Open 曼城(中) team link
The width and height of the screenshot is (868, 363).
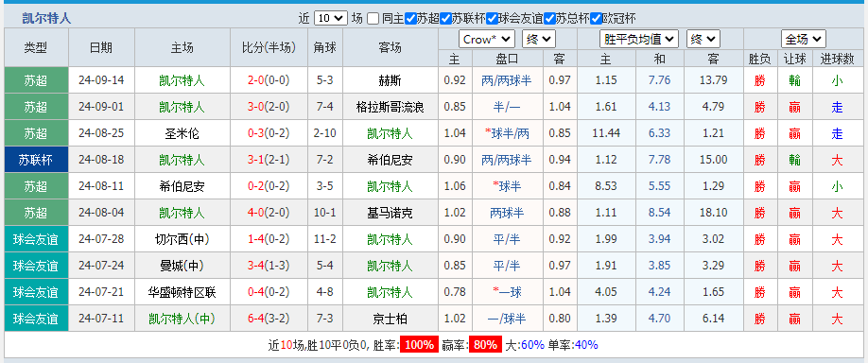pos(182,267)
